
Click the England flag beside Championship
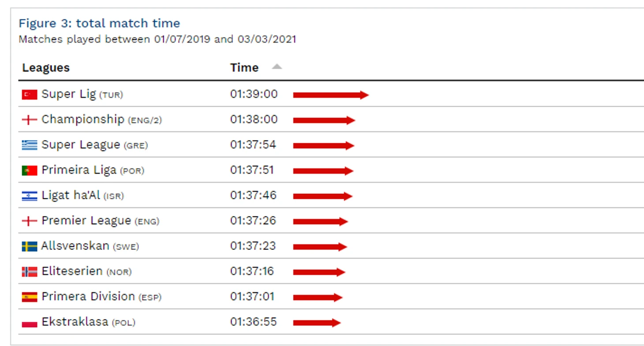(x=30, y=120)
